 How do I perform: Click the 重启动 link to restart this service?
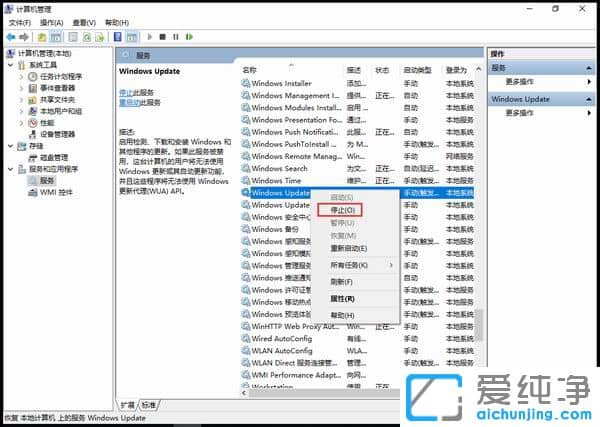click(x=128, y=103)
